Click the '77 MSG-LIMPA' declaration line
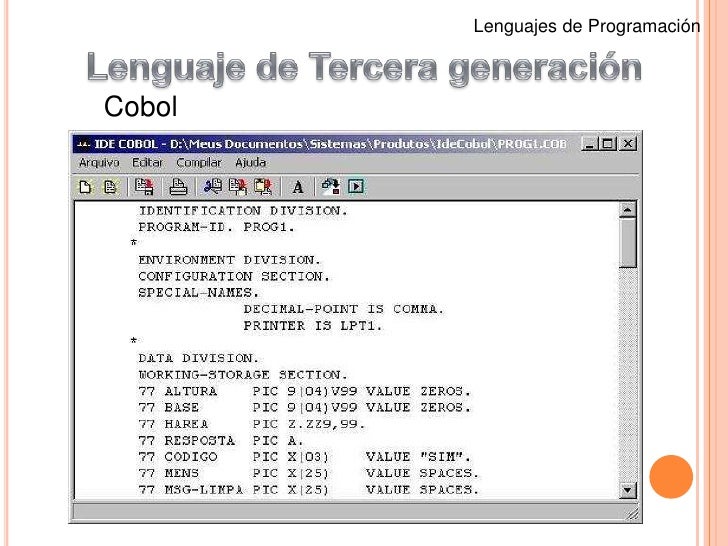The width and height of the screenshot is (728, 546). click(308, 490)
